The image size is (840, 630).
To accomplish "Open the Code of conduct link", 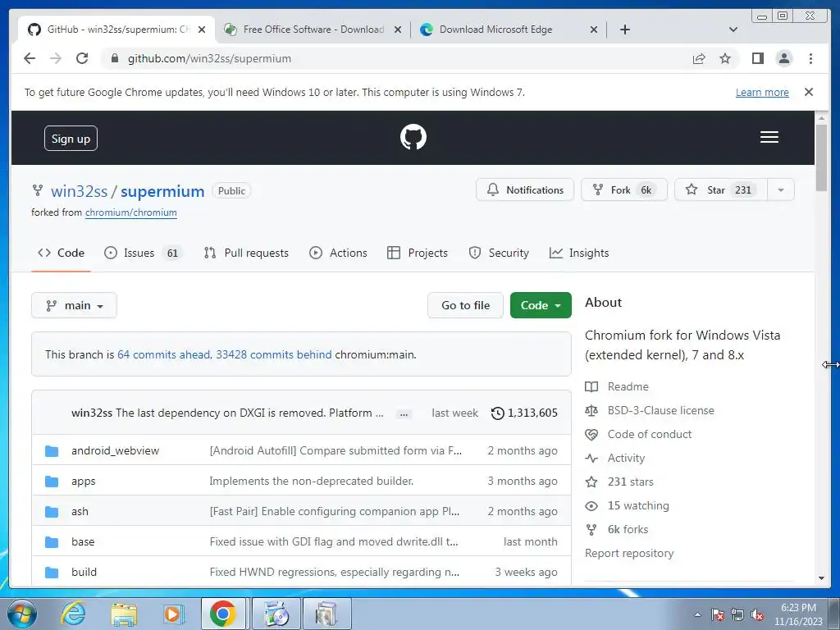I will coord(650,435).
